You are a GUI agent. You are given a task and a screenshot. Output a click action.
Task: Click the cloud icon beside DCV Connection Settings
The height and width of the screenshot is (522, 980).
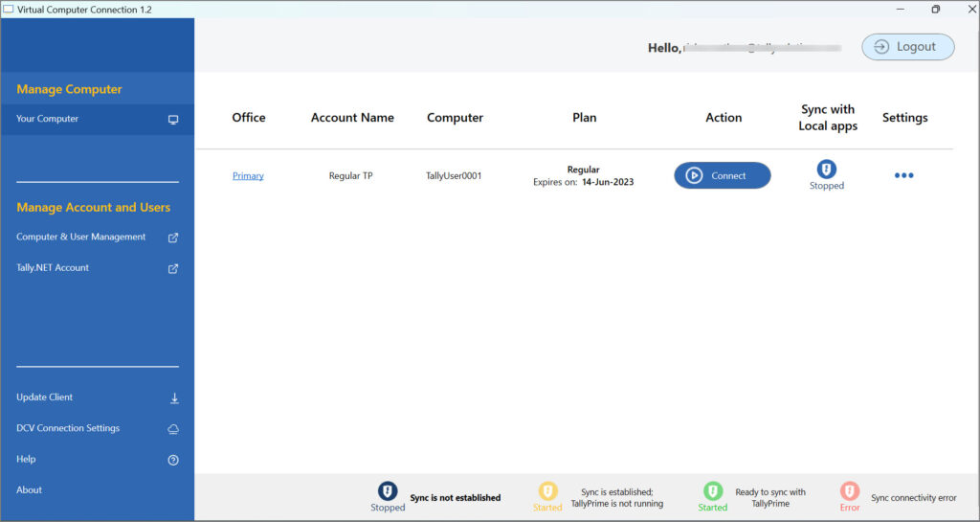(173, 429)
